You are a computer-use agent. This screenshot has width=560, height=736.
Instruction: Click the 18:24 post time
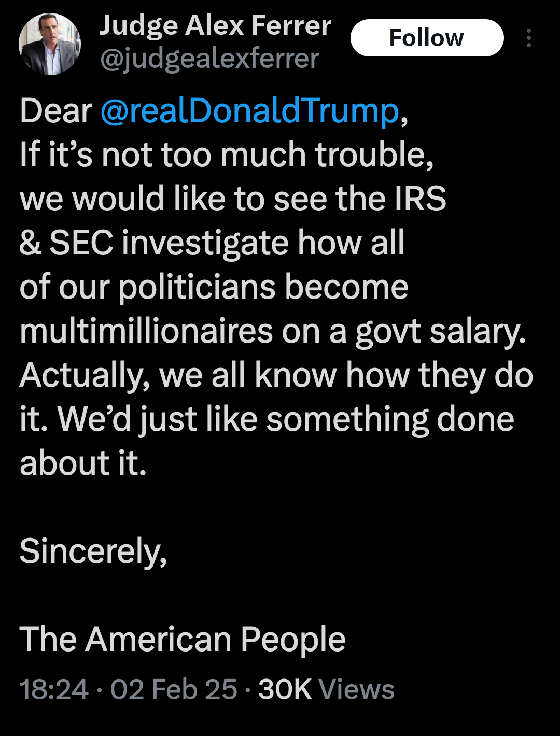click(54, 689)
